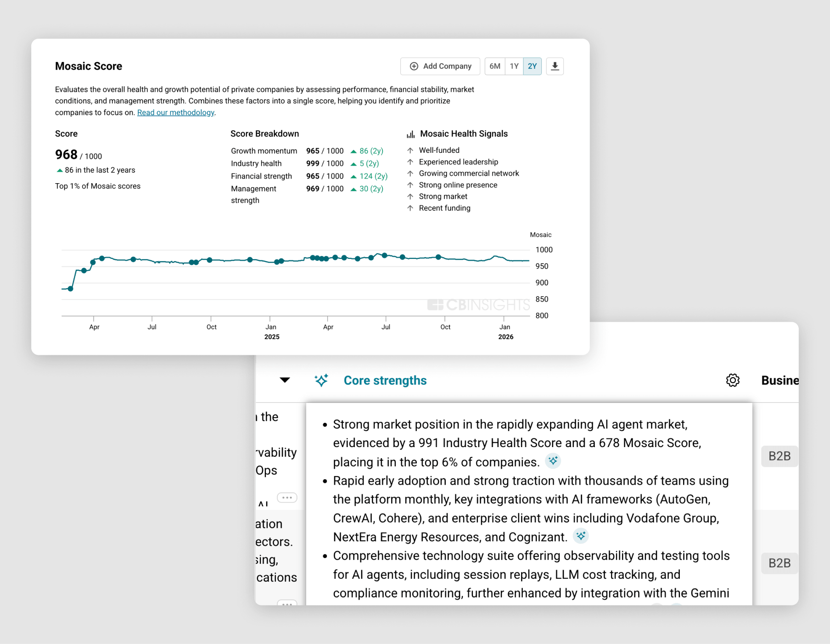Click the green triangle in the Financial strength row

point(353,176)
